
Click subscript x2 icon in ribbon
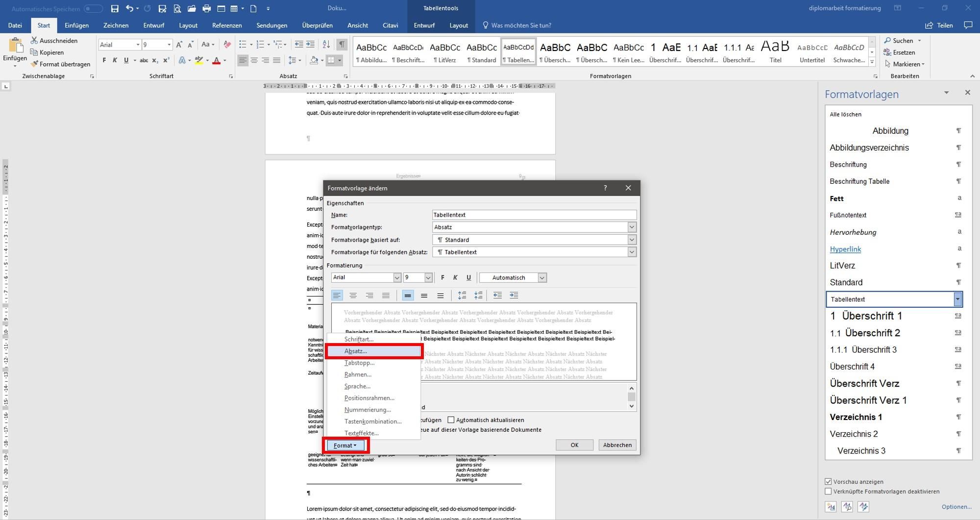click(155, 60)
